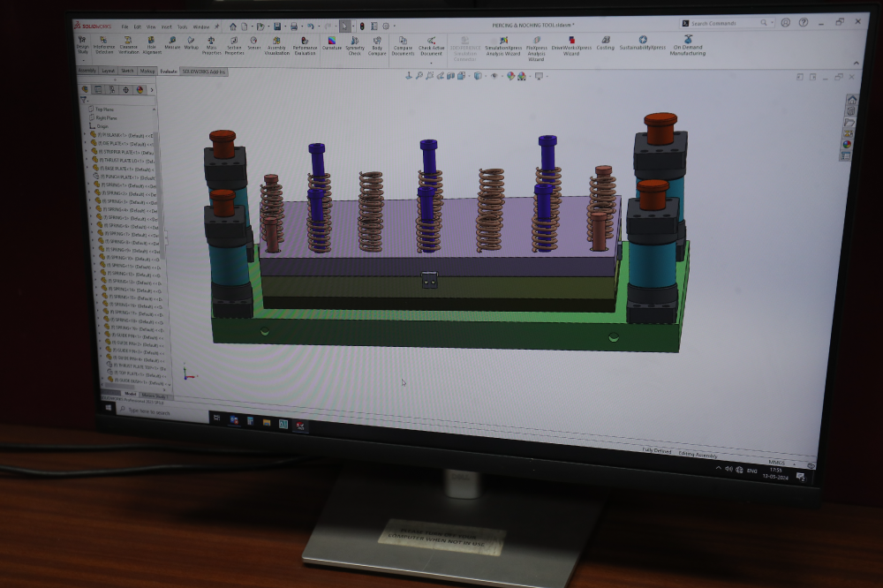Viewport: 883px width, 588px height.
Task: Click the Save icon in the top toolbar
Action: [277, 26]
